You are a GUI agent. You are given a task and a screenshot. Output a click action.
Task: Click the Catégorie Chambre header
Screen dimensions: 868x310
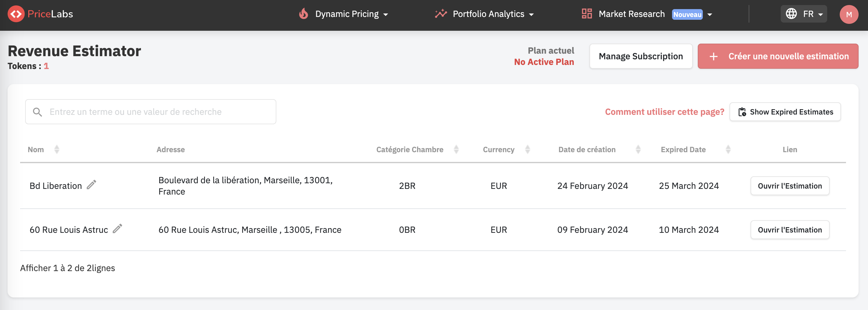[410, 149]
